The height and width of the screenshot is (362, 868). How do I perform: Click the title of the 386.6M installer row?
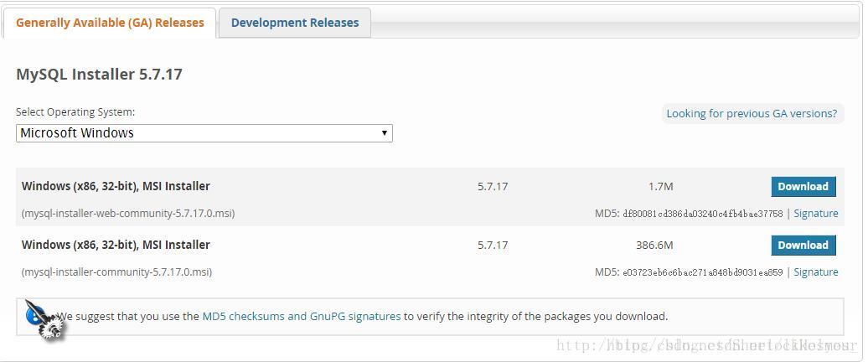(x=116, y=245)
